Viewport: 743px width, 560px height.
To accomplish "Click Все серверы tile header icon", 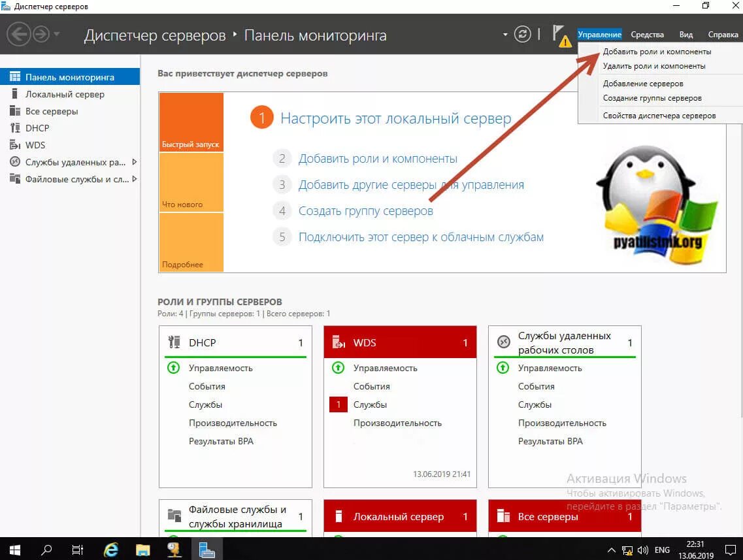I will coord(503,516).
